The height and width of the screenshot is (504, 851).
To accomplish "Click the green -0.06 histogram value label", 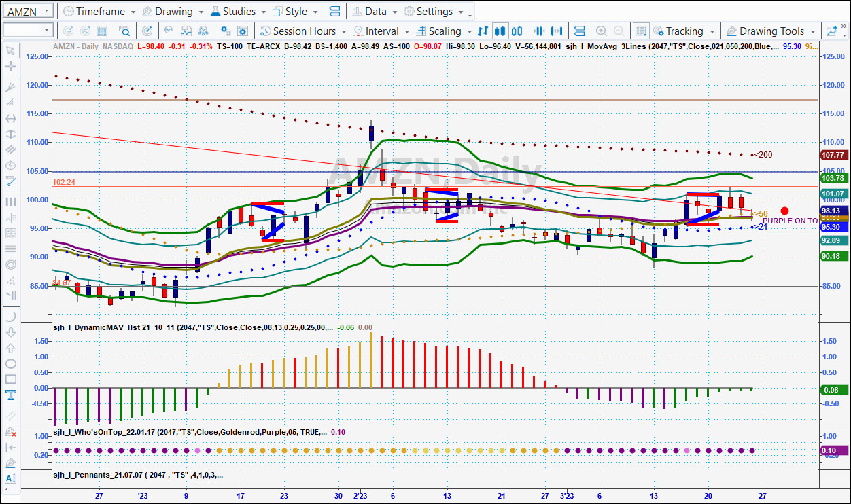I will coord(833,390).
